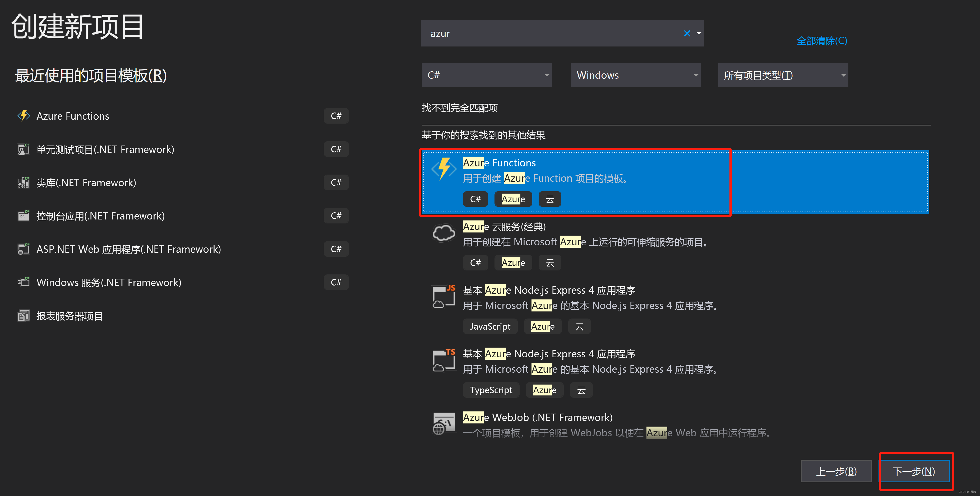Clear the search box with the X icon

[x=687, y=34]
